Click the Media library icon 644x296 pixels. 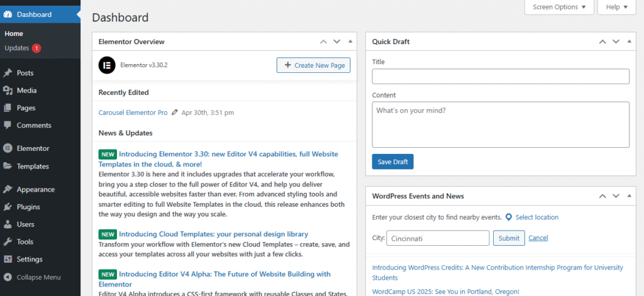click(8, 90)
